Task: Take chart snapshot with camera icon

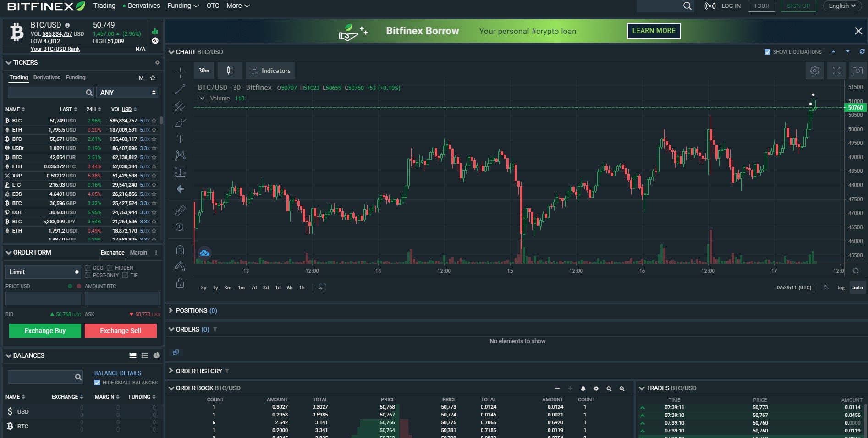Action: 857,71
